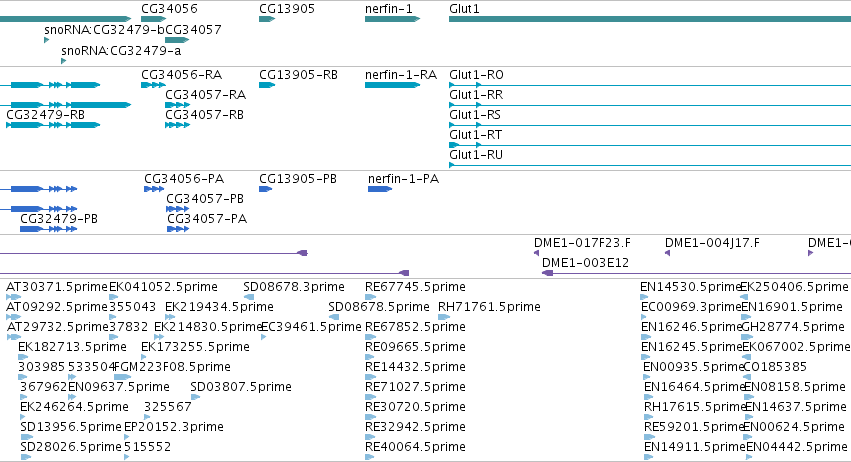The width and height of the screenshot is (851, 462).
Task: Click the GM223F08.5prime EST feature
Action: [x=123, y=377]
